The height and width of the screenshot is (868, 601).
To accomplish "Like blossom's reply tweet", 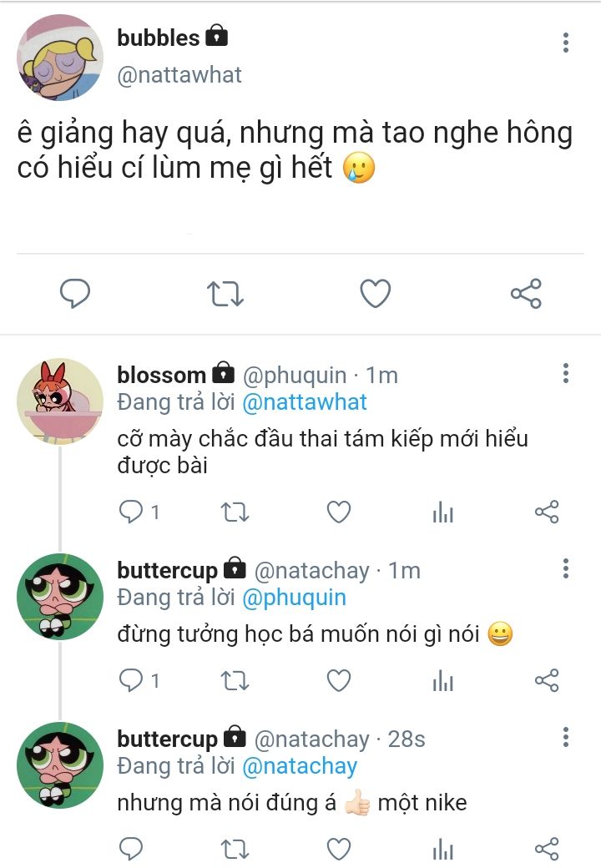I will (x=338, y=512).
